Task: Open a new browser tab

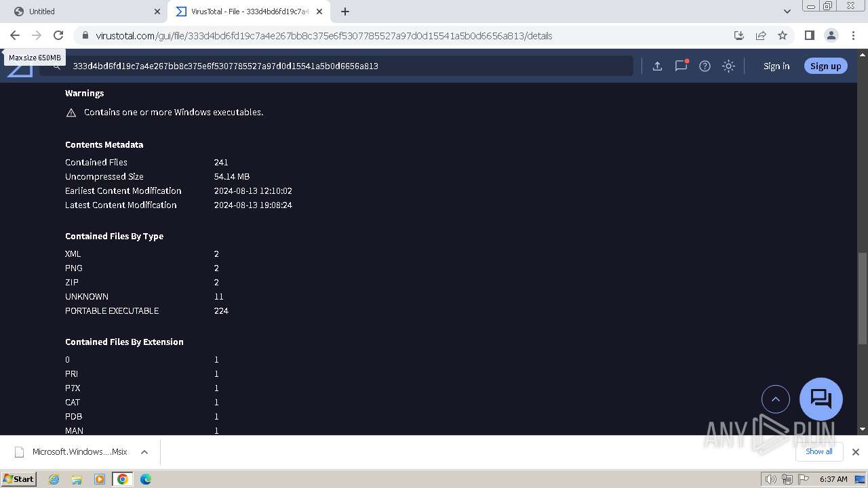Action: (x=344, y=12)
